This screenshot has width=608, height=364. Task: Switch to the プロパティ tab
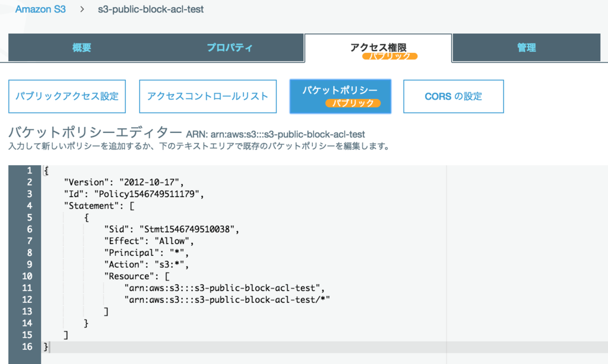coord(230,48)
